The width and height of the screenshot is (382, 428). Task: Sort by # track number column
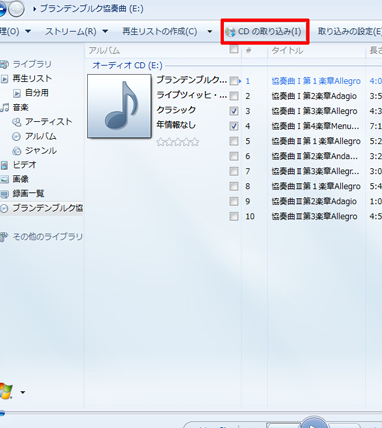tap(248, 50)
